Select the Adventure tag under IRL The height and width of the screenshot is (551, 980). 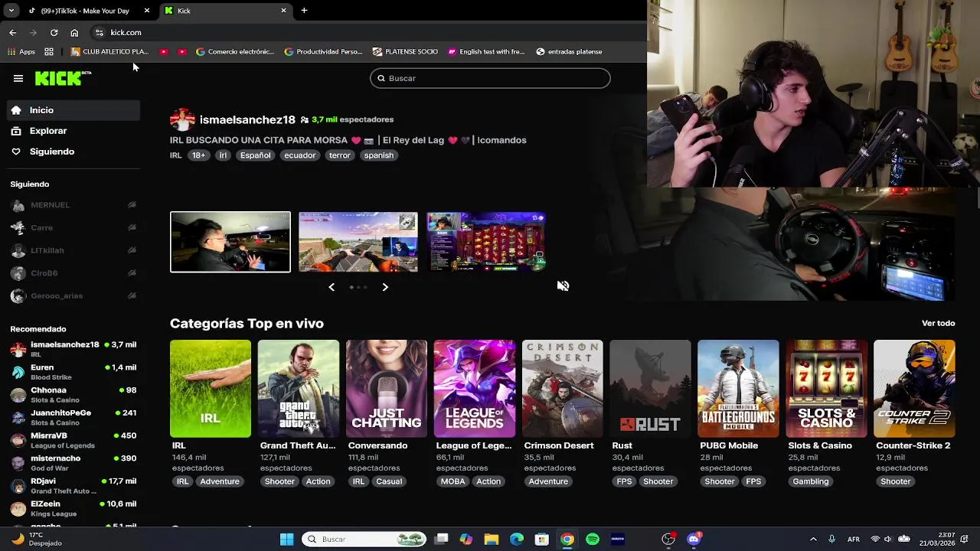tap(220, 481)
